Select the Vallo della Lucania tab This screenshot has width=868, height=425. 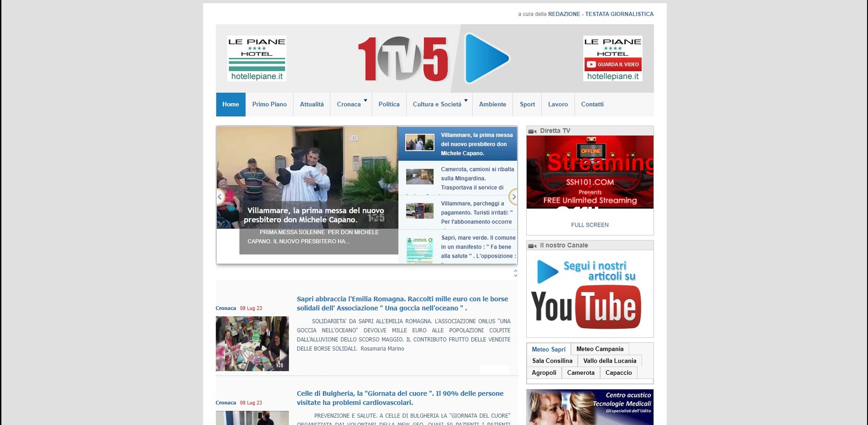[x=610, y=361]
